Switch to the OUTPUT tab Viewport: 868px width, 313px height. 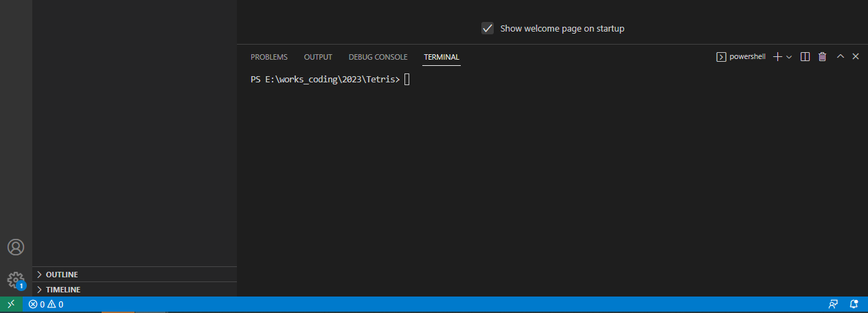click(x=318, y=57)
